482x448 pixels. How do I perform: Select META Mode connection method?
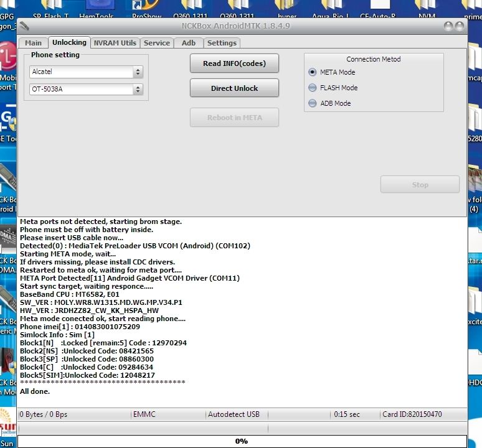click(313, 72)
